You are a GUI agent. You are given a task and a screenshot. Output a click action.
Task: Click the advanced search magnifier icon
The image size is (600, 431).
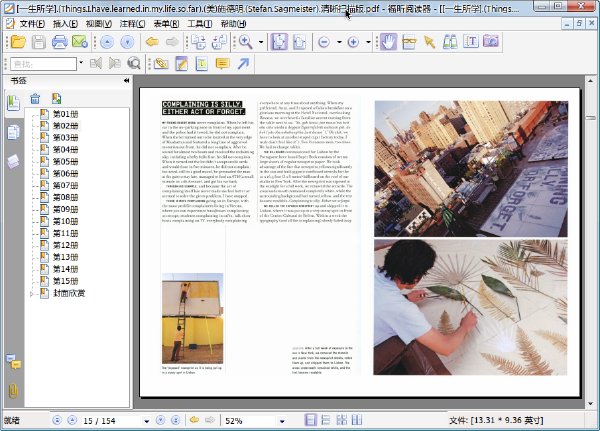[x=134, y=64]
